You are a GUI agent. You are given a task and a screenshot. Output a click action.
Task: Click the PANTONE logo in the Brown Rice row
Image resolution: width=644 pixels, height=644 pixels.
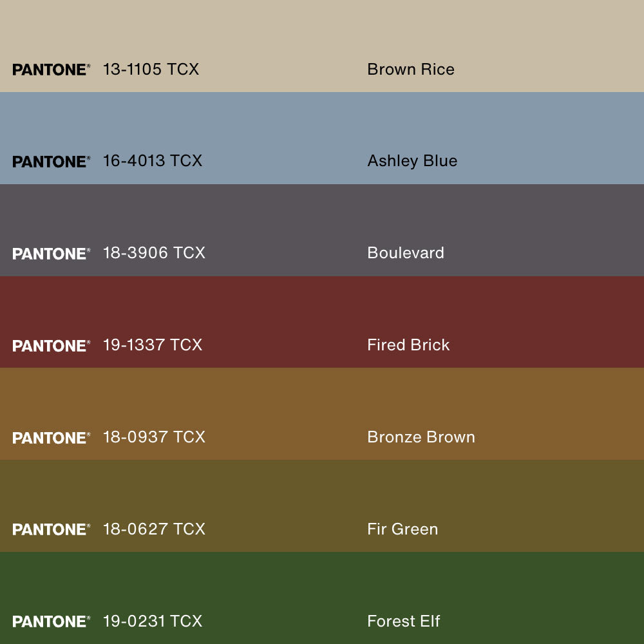click(x=51, y=70)
